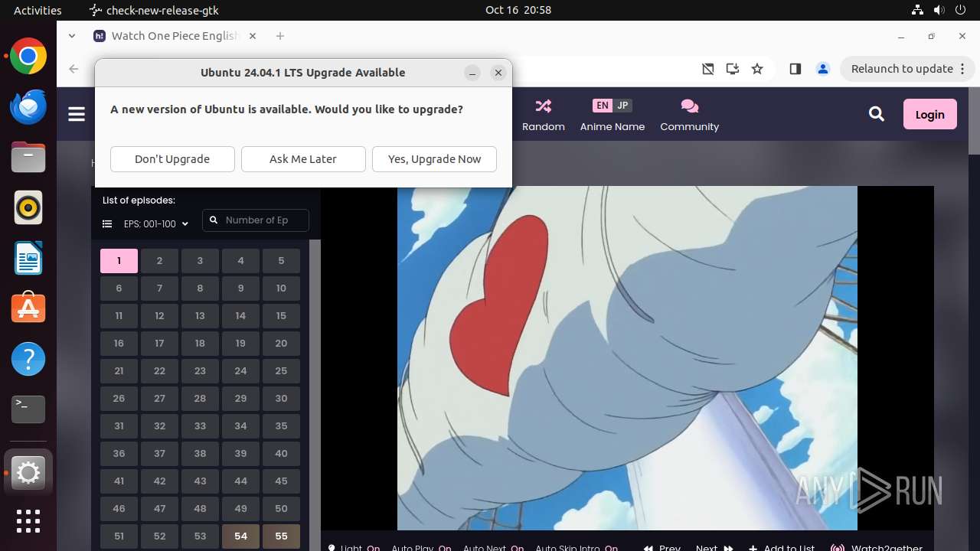Open Settings gear in dock
This screenshot has width=980, height=551.
coord(28,473)
